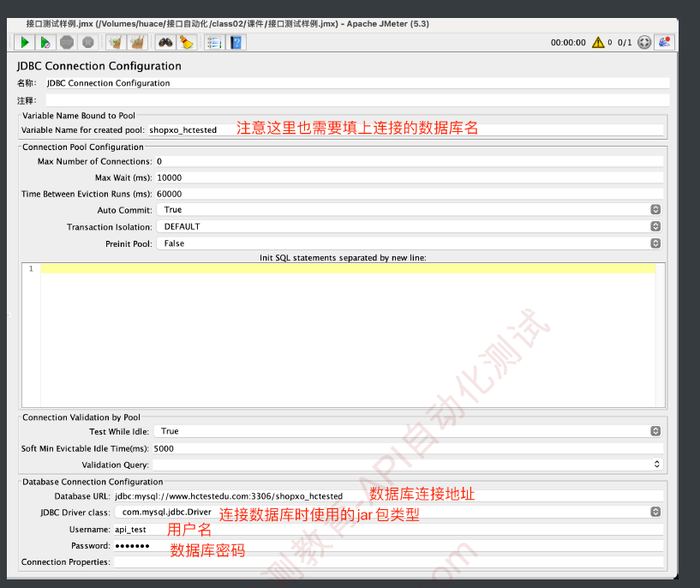Open Search with the binoculars icon
Viewport: 700px width, 588px height.
(165, 42)
